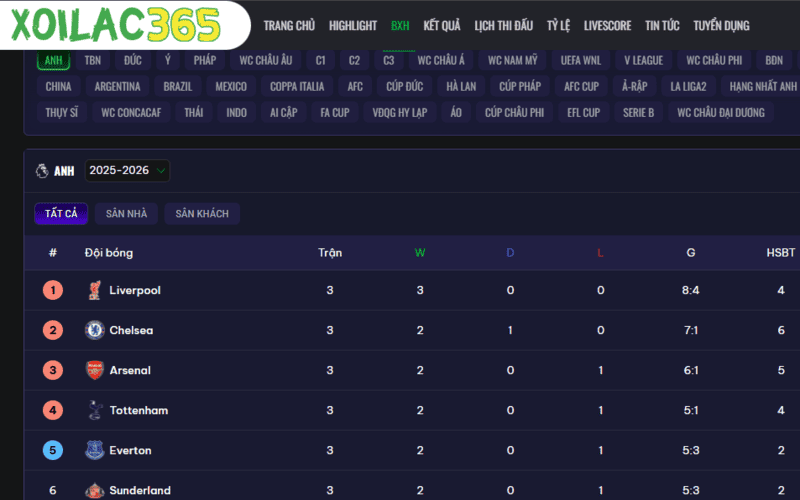Image resolution: width=800 pixels, height=500 pixels.
Task: Select the PHÁP league filter
Action: pos(205,60)
